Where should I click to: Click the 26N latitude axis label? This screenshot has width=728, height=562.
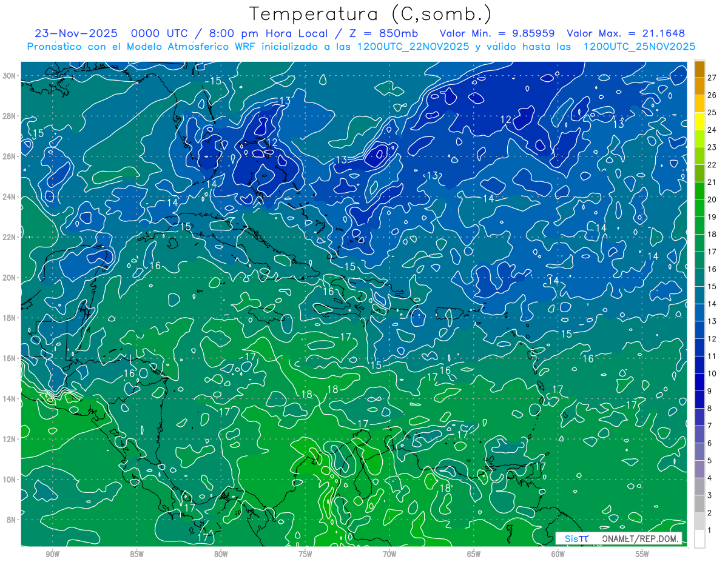(x=10, y=156)
